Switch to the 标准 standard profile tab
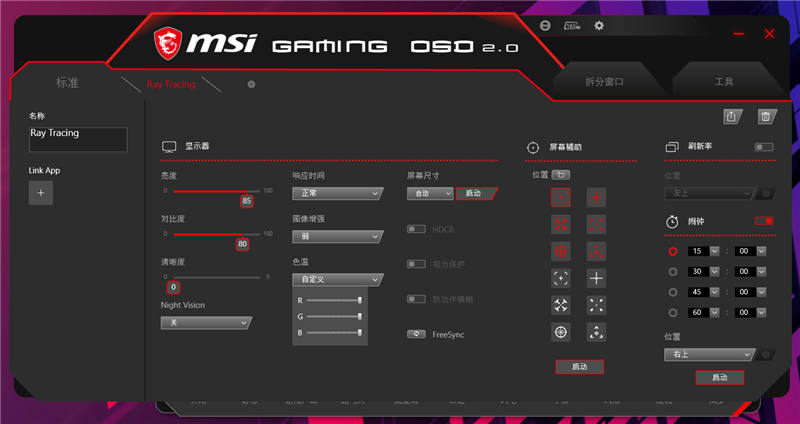800x424 pixels. (x=67, y=83)
